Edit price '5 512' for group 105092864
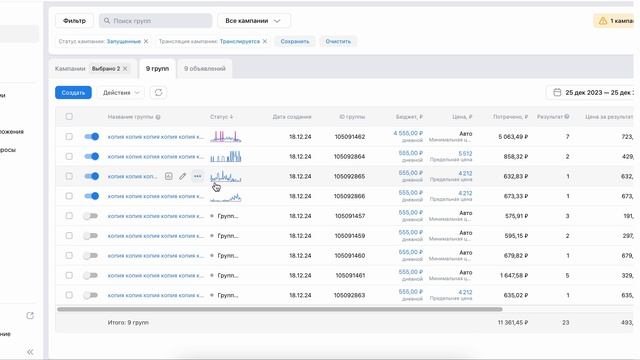The image size is (640, 360). click(465, 153)
